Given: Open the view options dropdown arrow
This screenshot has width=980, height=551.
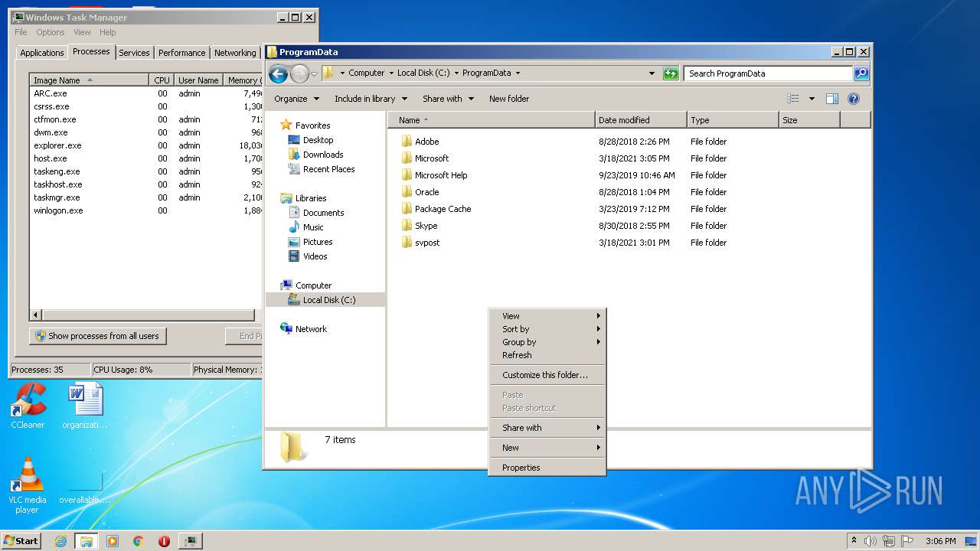Looking at the screenshot, I should 812,99.
